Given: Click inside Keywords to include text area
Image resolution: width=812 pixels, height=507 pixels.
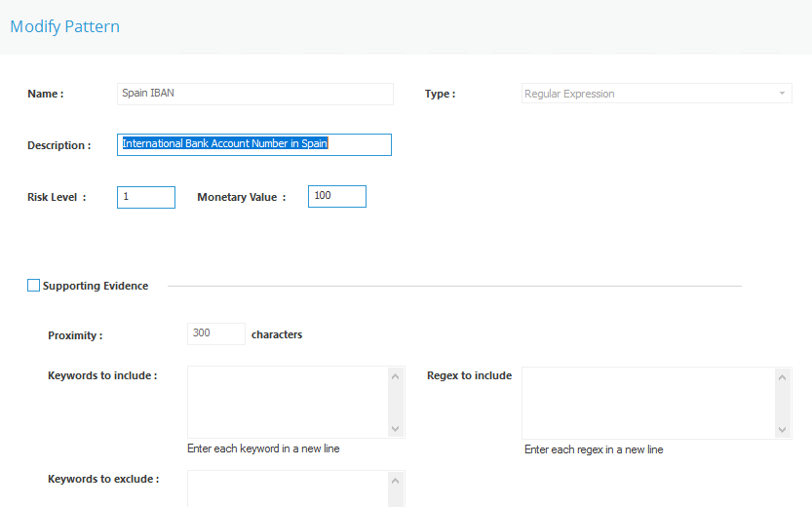Looking at the screenshot, I should 288,403.
